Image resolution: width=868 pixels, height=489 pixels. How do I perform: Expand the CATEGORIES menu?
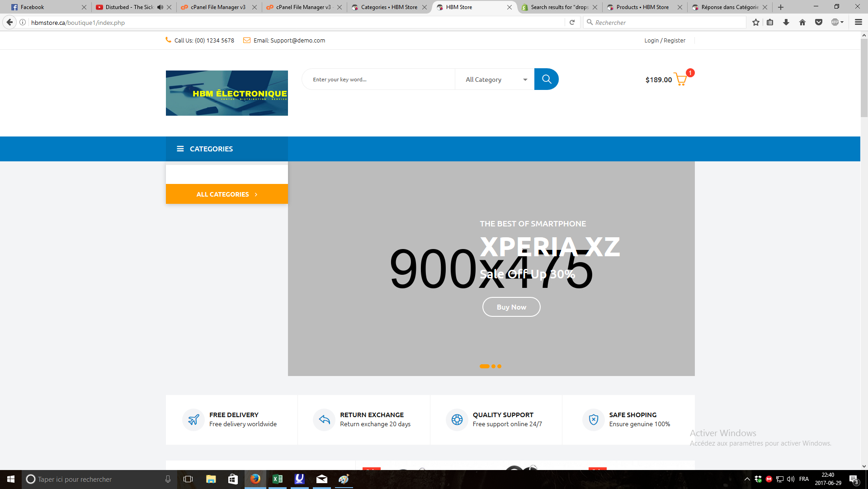pos(226,149)
